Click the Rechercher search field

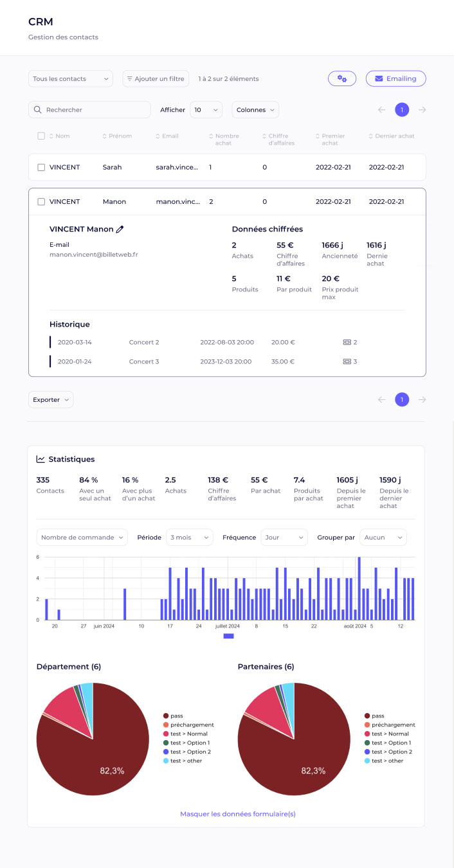89,110
